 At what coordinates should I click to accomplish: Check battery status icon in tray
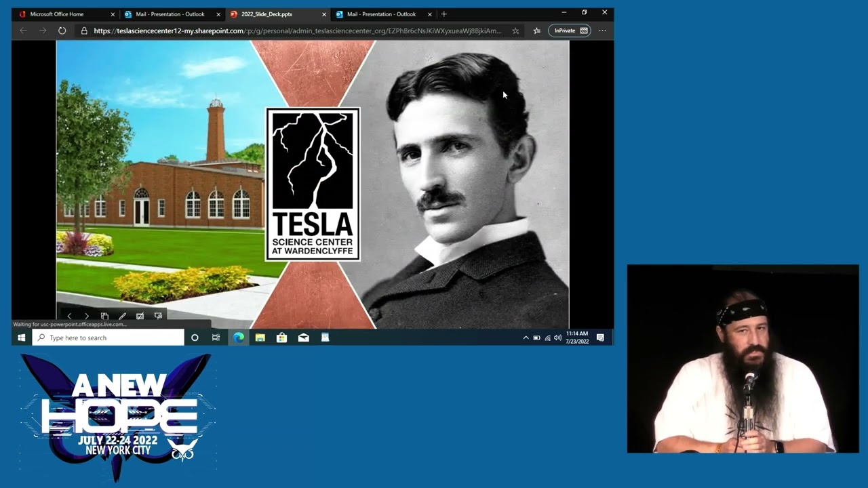point(536,338)
